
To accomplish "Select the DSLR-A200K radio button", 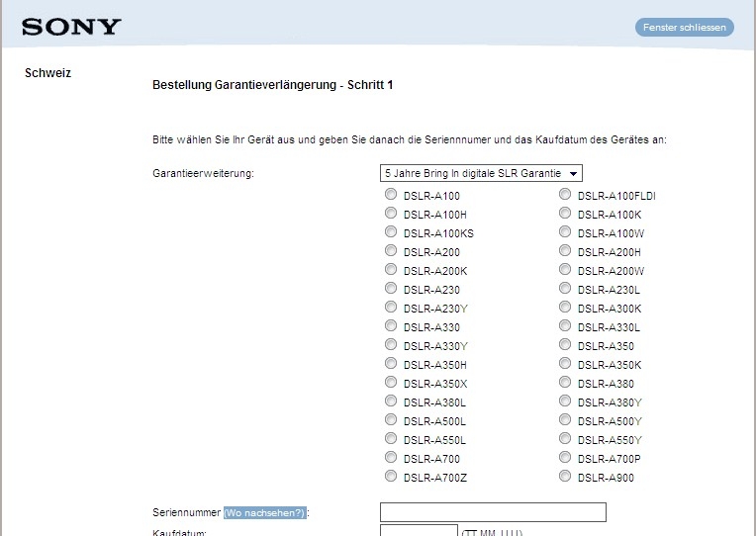I will pos(391,269).
